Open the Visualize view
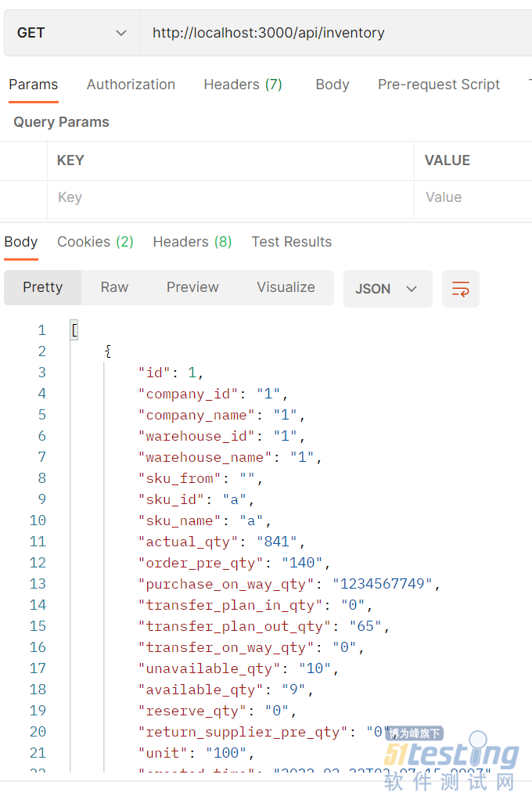Screen dimensions: 532x796 tap(286, 287)
